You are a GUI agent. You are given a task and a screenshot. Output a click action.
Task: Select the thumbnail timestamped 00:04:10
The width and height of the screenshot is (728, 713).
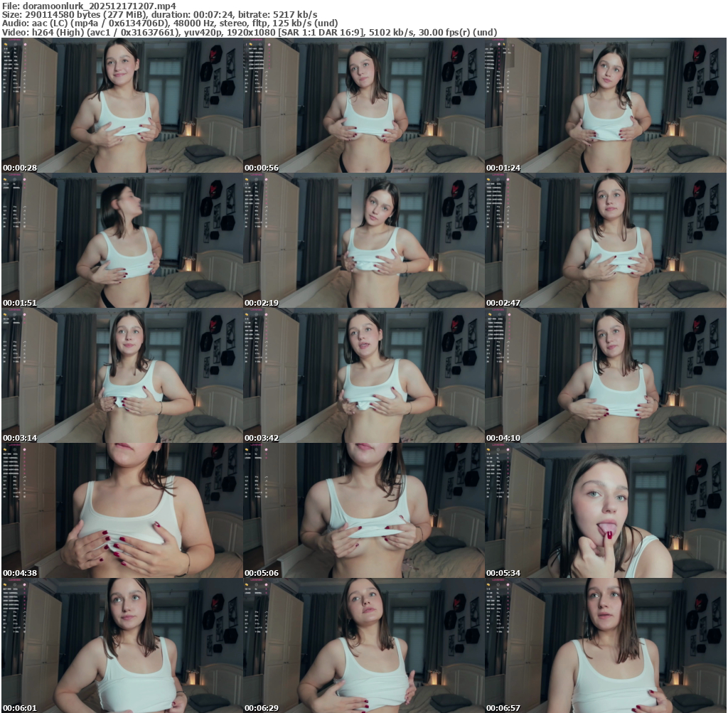click(x=605, y=376)
